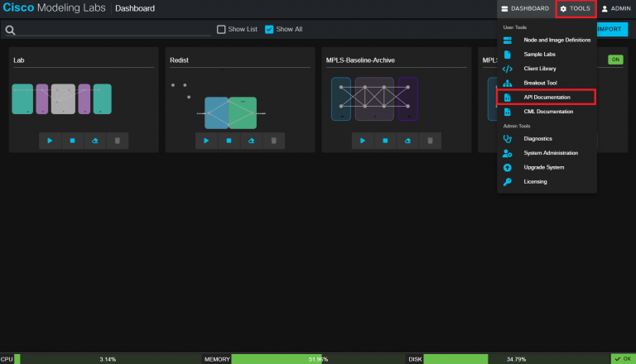Expand the Admin user menu
This screenshot has height=364, width=636.
[616, 8]
